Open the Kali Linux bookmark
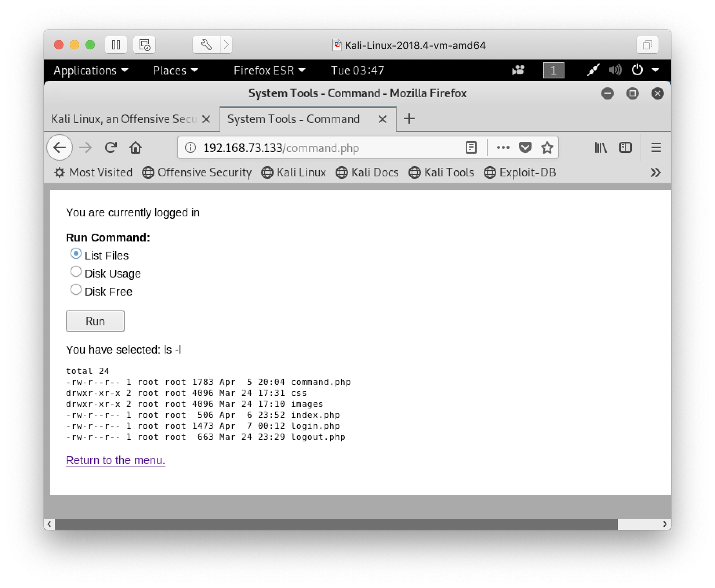The height and width of the screenshot is (588, 715). click(x=294, y=172)
